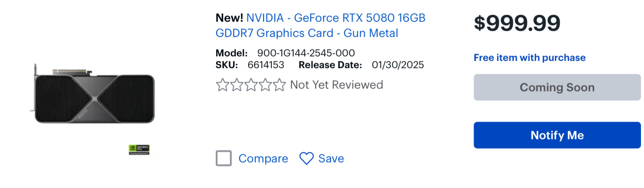Click the Save text beside the heart

coord(331,158)
